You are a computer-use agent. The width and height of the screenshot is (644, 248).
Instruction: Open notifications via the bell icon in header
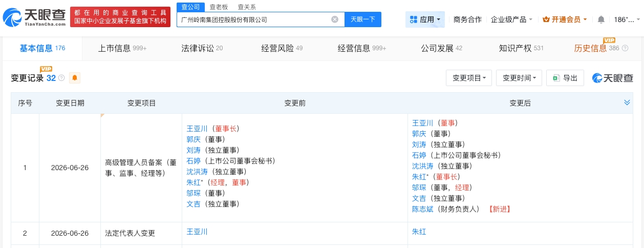[601, 19]
